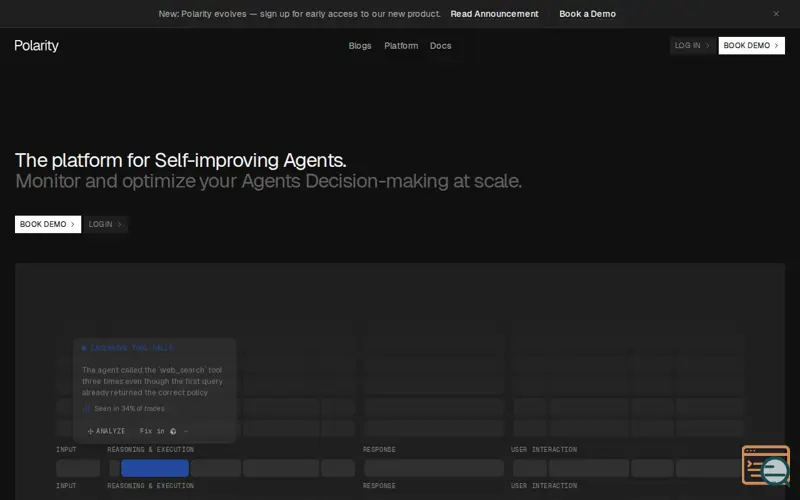The image size is (800, 500).
Task: Click the 'Excessive Tool Calls' card title
Action: point(131,348)
